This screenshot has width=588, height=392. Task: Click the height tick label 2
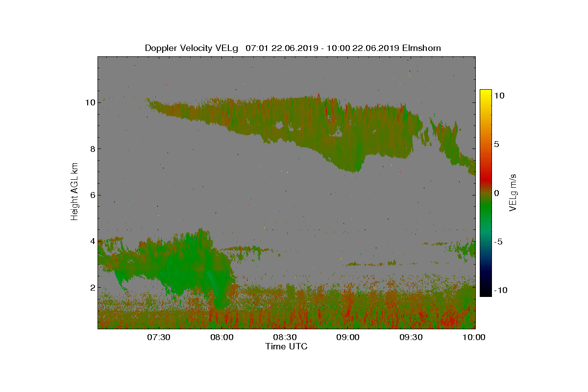click(92, 288)
